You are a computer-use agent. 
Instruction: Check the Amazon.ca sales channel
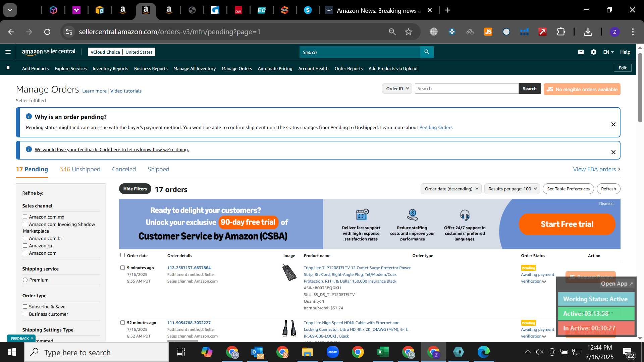click(25, 246)
